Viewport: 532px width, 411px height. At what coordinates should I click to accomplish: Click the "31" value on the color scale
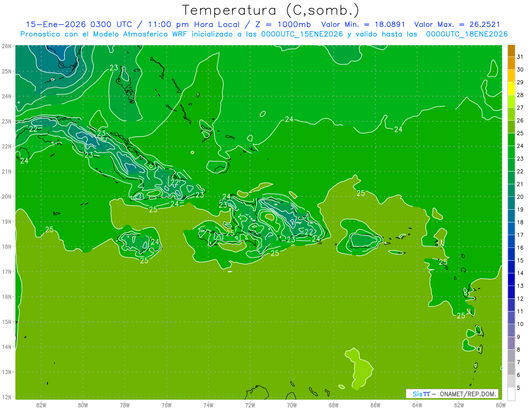pos(520,57)
